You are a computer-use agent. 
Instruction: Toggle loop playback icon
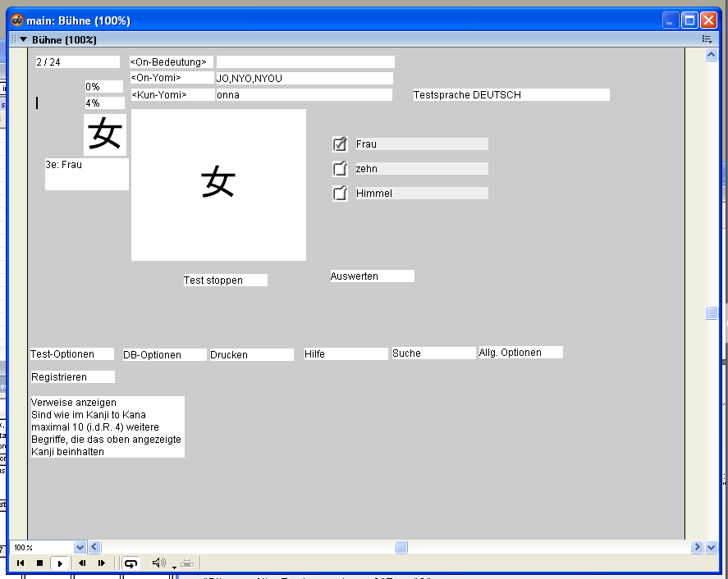[130, 563]
